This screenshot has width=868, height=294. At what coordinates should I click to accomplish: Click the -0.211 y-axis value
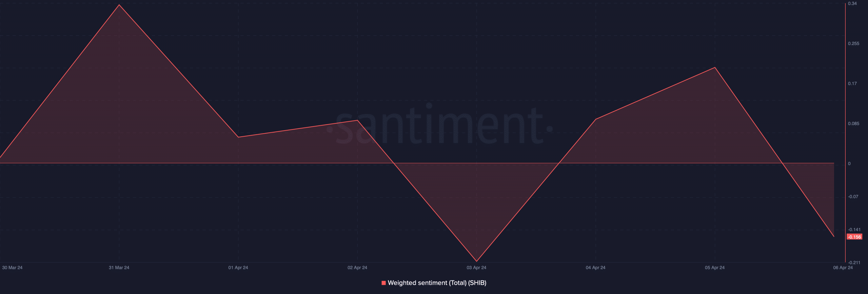(854, 262)
